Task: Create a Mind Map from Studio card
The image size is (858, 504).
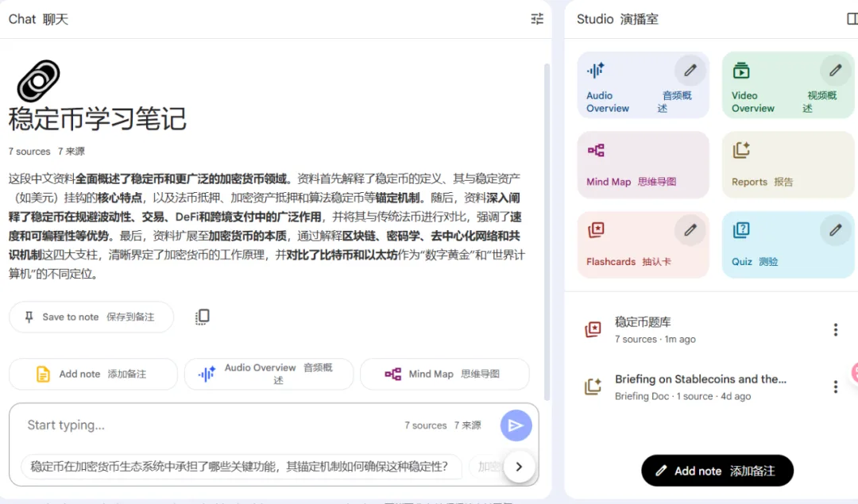Action: pyautogui.click(x=643, y=164)
